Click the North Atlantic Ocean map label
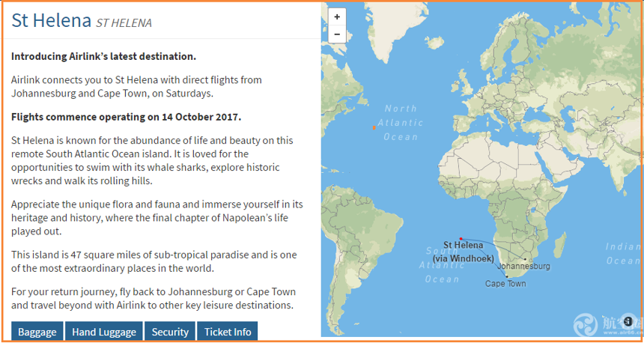The image size is (644, 343). point(401,122)
